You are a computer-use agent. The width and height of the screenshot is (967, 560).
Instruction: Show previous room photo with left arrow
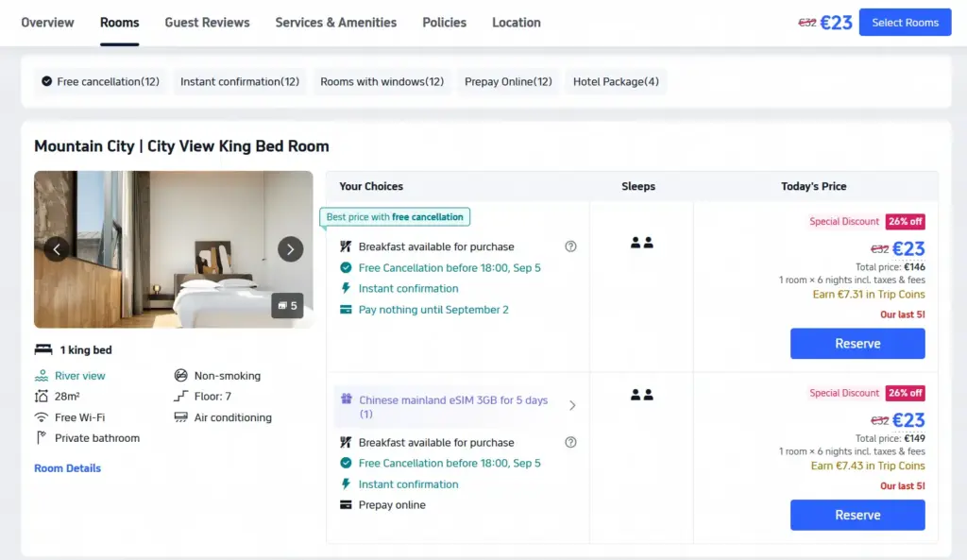pos(57,249)
